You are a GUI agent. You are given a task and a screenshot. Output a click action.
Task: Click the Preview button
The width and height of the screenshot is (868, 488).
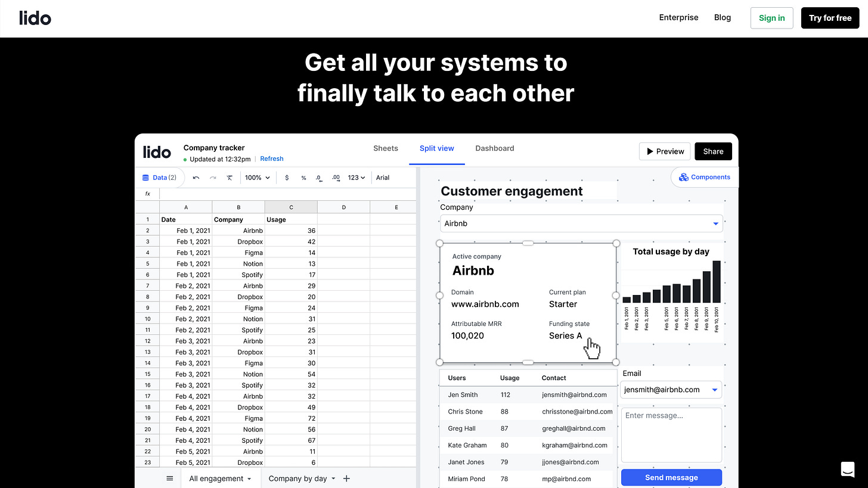pos(665,151)
